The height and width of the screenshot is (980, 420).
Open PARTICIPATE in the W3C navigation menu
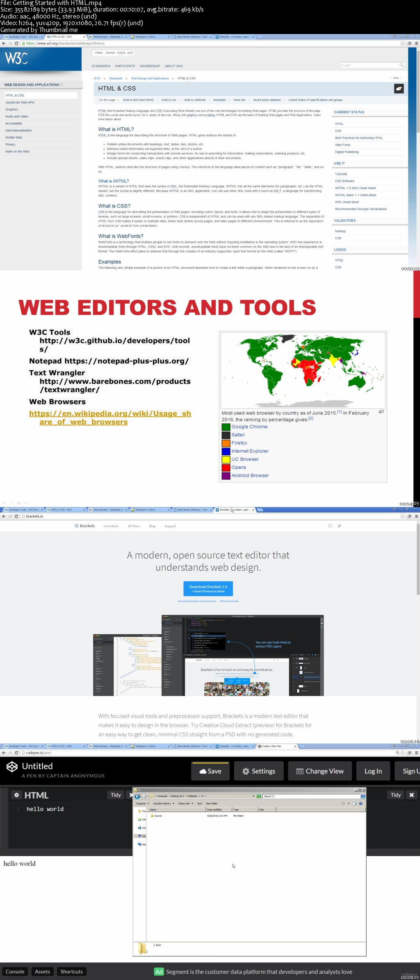point(125,66)
